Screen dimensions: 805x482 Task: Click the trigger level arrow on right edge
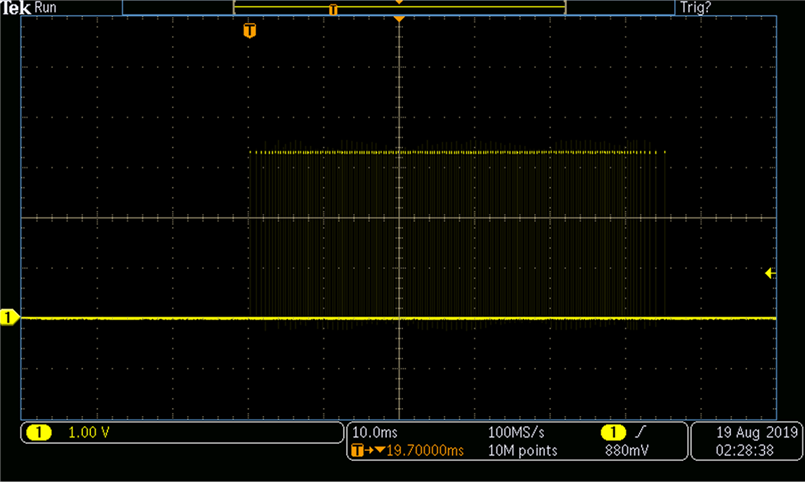tap(770, 273)
